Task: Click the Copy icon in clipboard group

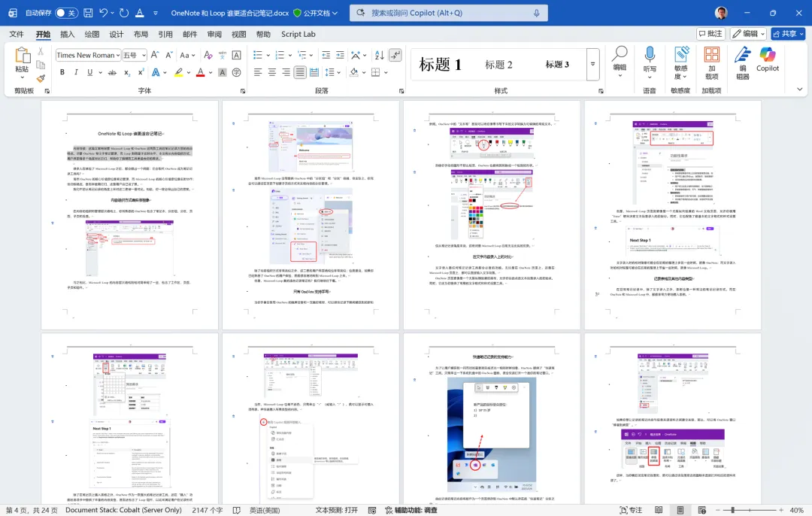Action: pos(41,65)
